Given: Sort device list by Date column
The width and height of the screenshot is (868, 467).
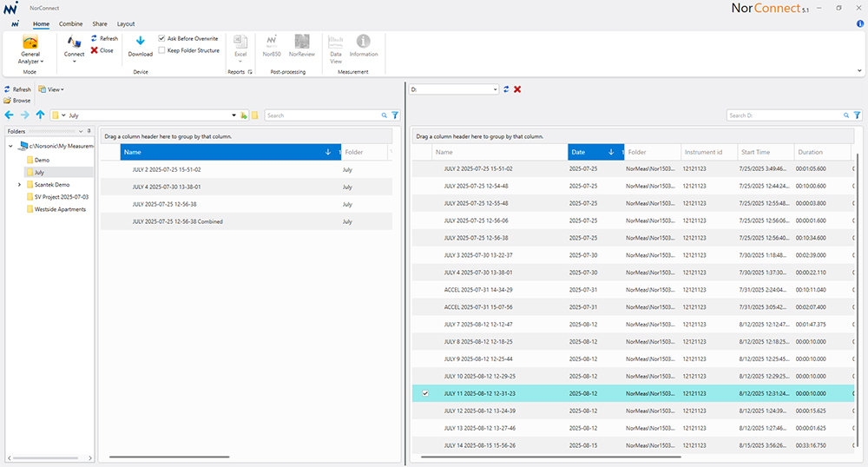Looking at the screenshot, I should tap(595, 152).
